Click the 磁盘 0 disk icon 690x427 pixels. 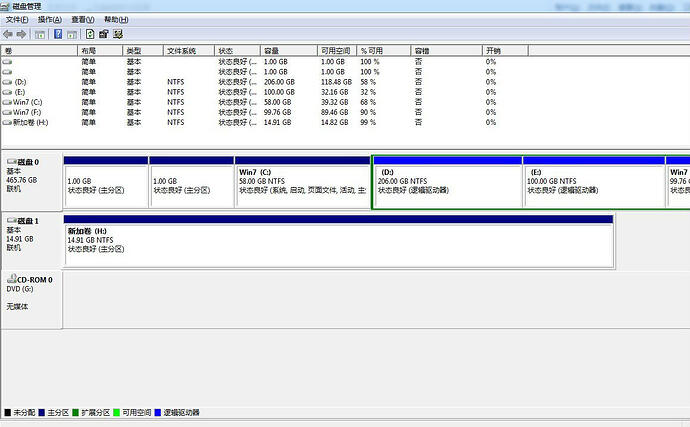pos(12,162)
